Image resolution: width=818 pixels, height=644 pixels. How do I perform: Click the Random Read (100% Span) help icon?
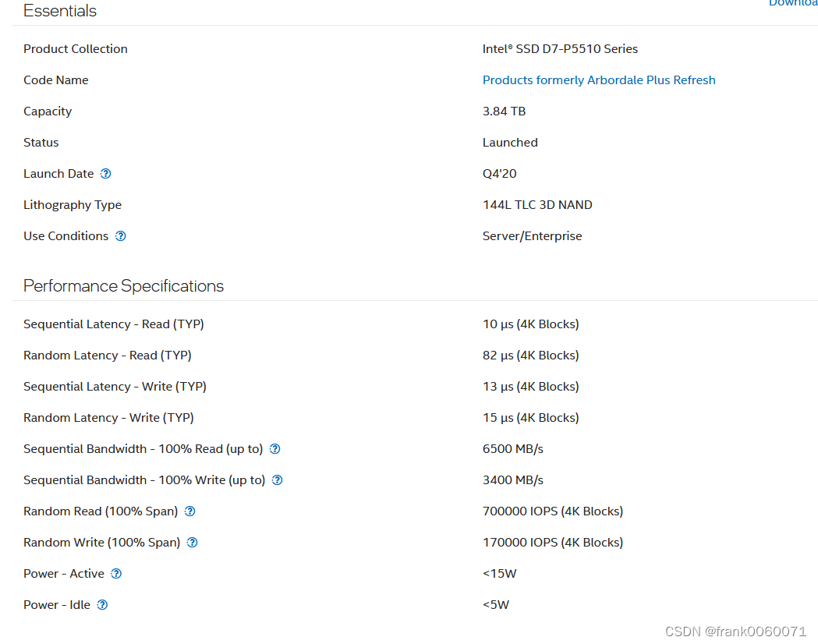(x=189, y=511)
